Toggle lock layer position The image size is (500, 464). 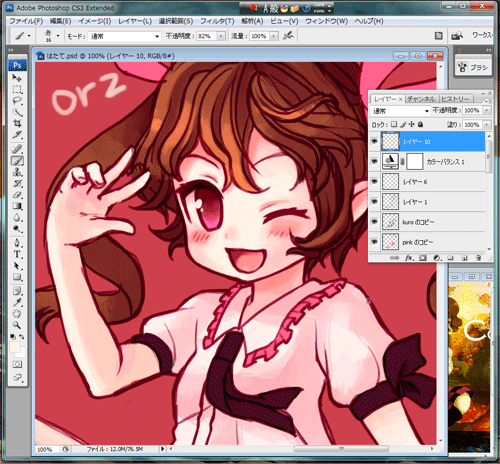click(412, 124)
